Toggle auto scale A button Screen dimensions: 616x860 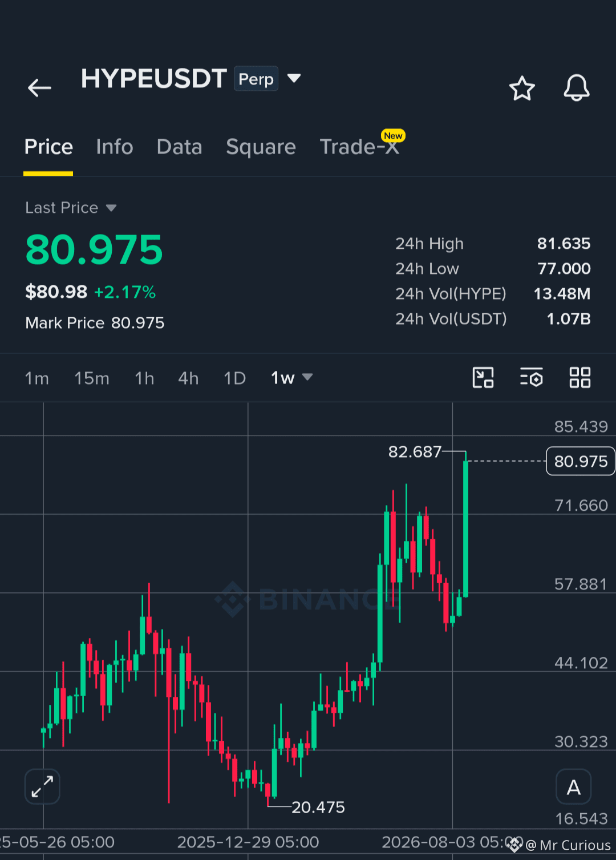[x=574, y=787]
